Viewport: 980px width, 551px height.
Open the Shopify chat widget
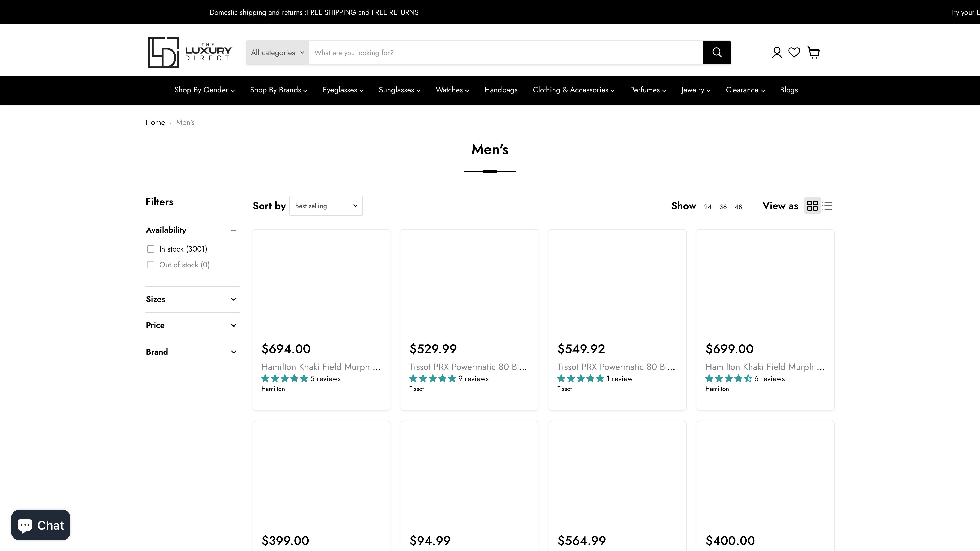(x=40, y=524)
